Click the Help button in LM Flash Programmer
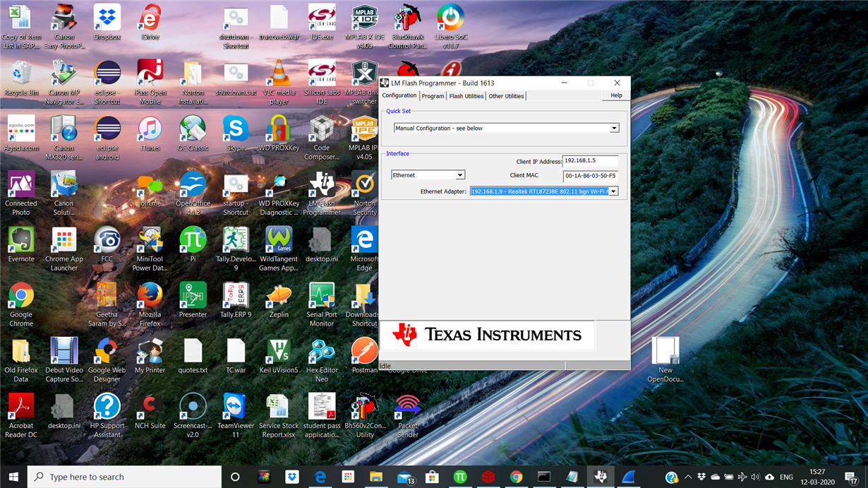 (x=616, y=95)
